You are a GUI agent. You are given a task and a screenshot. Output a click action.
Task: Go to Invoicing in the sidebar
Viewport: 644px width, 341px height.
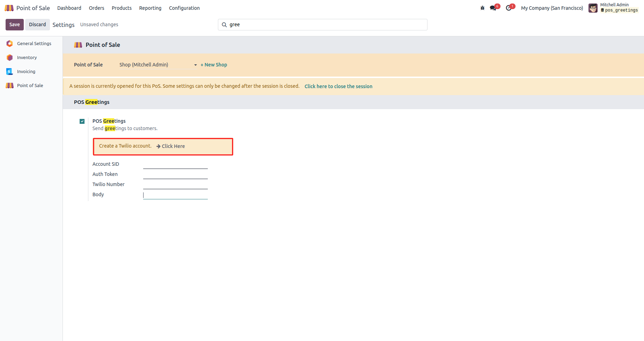pyautogui.click(x=26, y=71)
